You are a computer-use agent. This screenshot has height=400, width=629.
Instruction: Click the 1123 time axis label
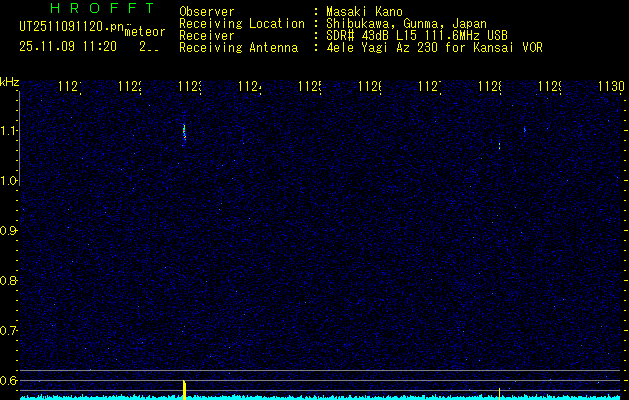coord(191,86)
